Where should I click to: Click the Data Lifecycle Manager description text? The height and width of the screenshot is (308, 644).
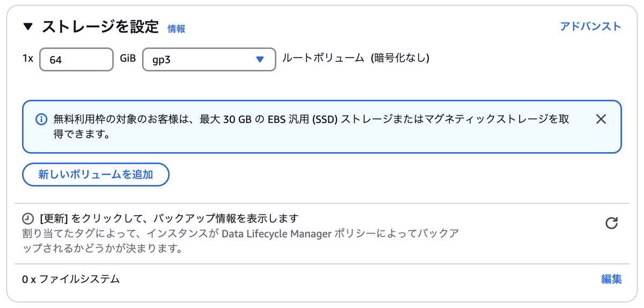(240, 241)
